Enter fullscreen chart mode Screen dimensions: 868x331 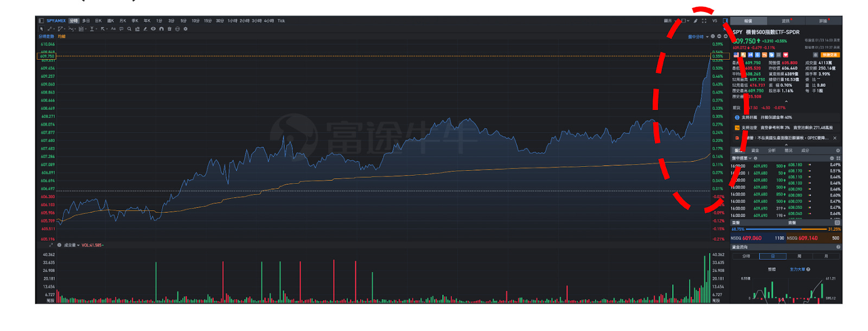point(704,21)
